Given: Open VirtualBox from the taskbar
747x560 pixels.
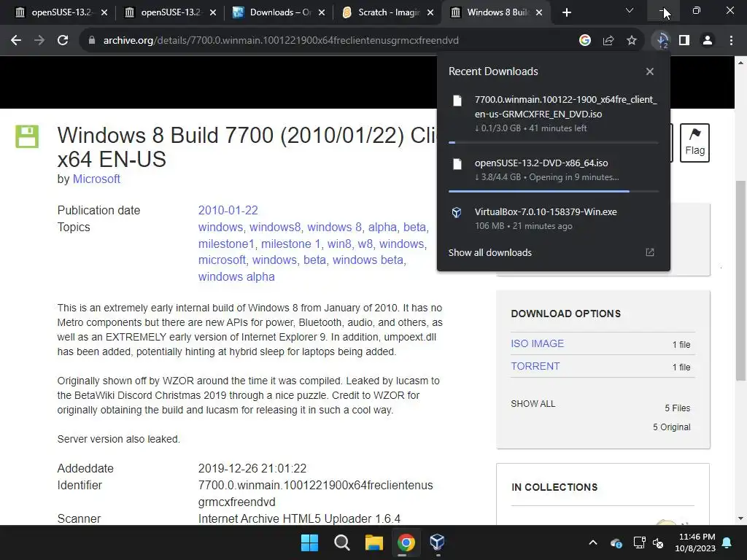Looking at the screenshot, I should (x=438, y=542).
